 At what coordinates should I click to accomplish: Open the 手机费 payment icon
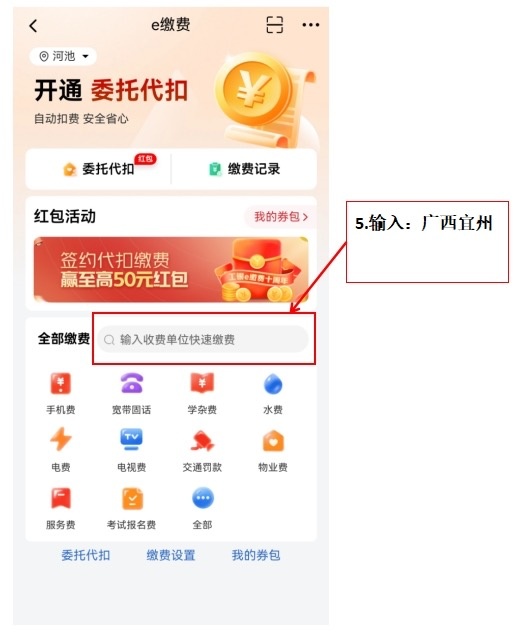(61, 393)
